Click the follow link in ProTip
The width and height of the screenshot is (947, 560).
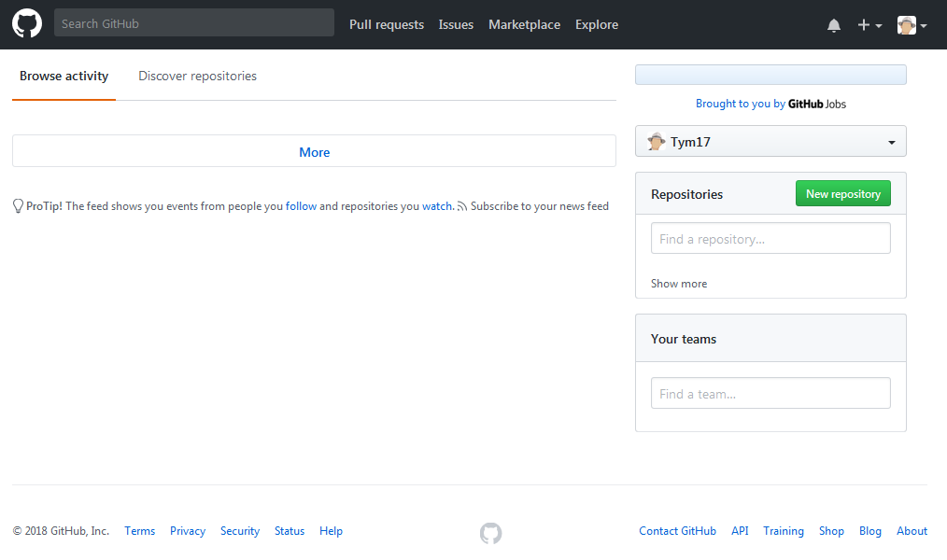coord(301,206)
